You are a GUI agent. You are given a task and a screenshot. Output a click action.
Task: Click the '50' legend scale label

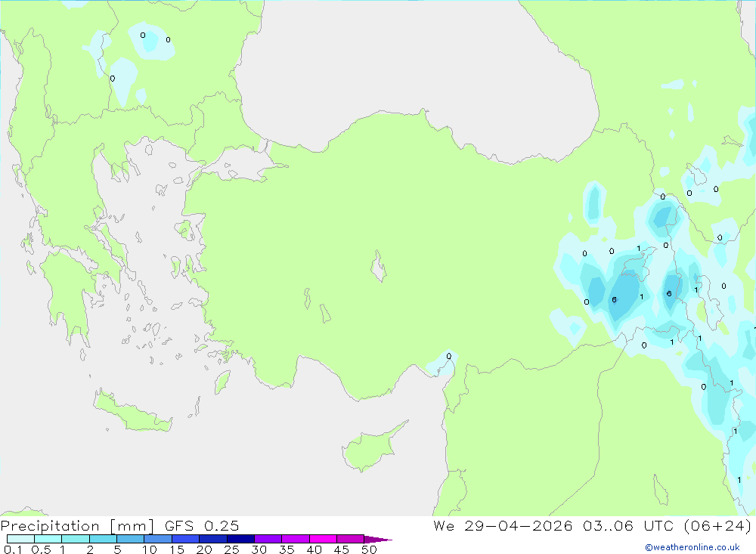click(369, 549)
